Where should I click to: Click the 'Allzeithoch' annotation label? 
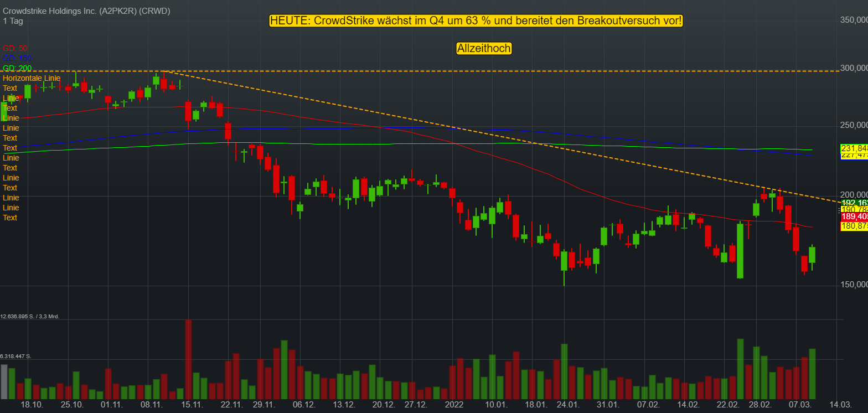484,49
